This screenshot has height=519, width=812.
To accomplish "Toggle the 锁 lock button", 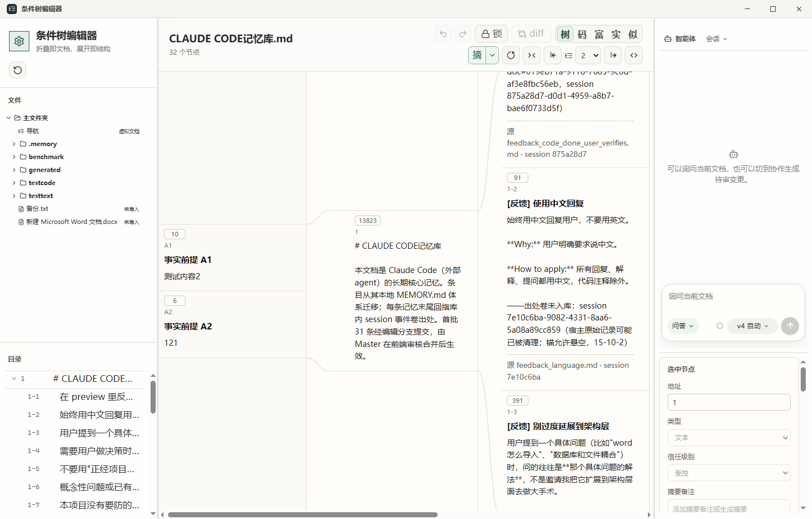I will click(x=492, y=34).
